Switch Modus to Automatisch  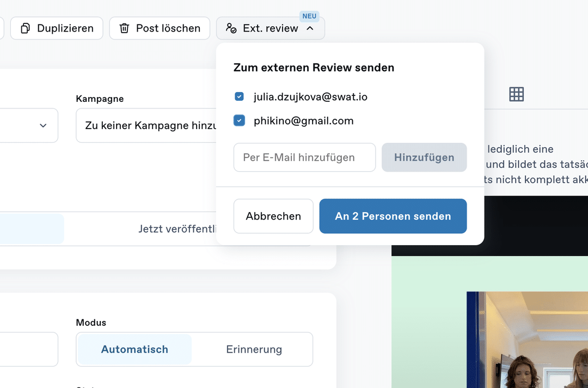tap(134, 349)
